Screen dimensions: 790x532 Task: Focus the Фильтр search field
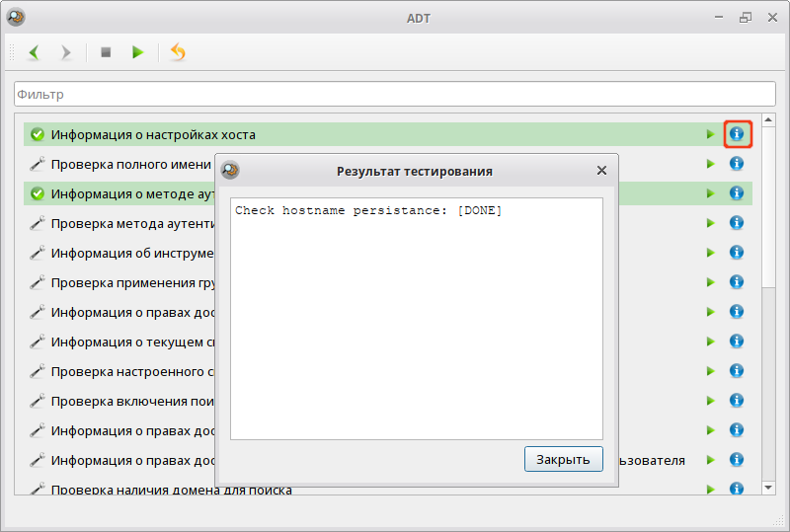394,94
